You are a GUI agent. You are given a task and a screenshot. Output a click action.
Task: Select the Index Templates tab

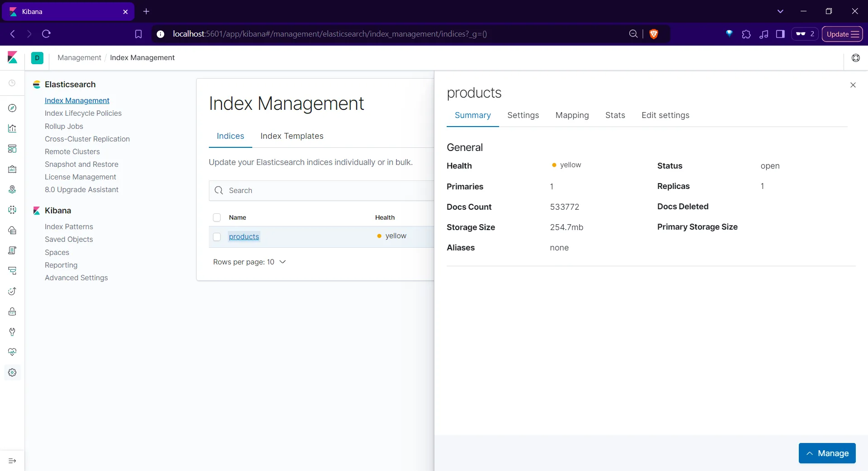pos(292,136)
